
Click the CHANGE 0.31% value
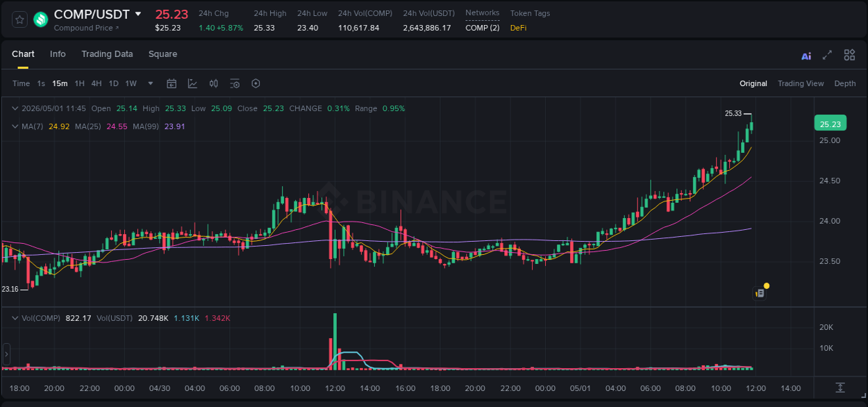[x=338, y=108]
